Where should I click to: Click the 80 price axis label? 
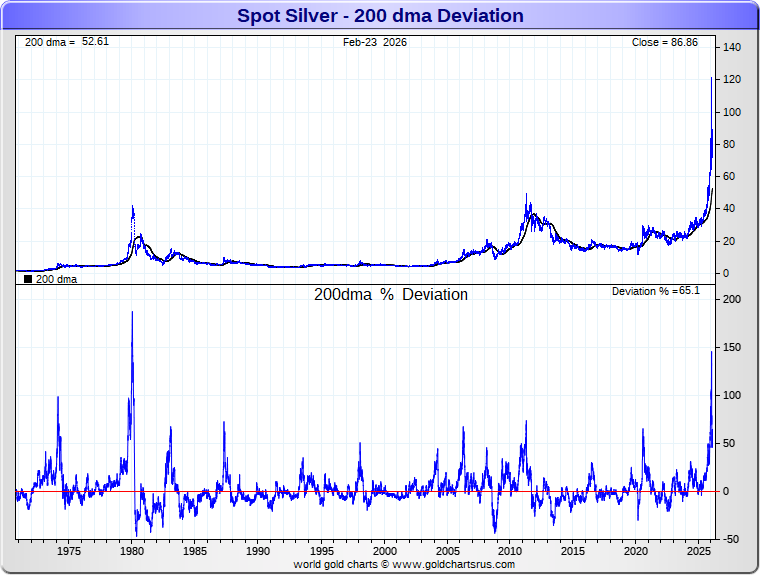(729, 144)
